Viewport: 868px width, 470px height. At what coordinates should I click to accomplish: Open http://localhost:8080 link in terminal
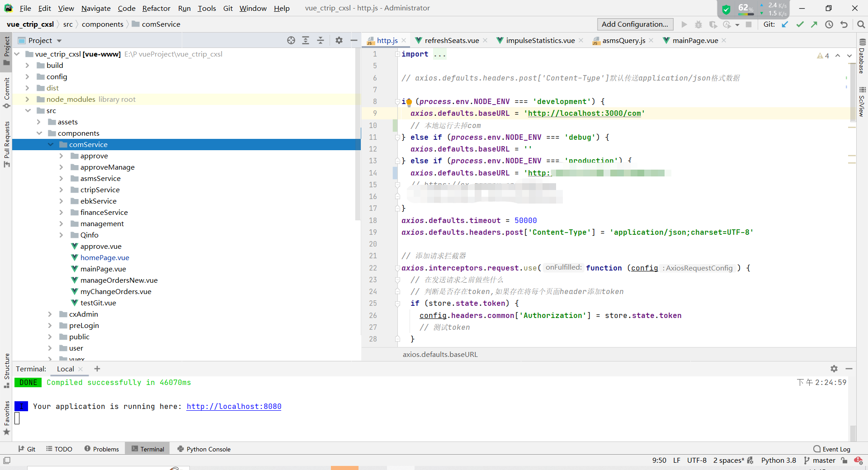pyautogui.click(x=234, y=406)
